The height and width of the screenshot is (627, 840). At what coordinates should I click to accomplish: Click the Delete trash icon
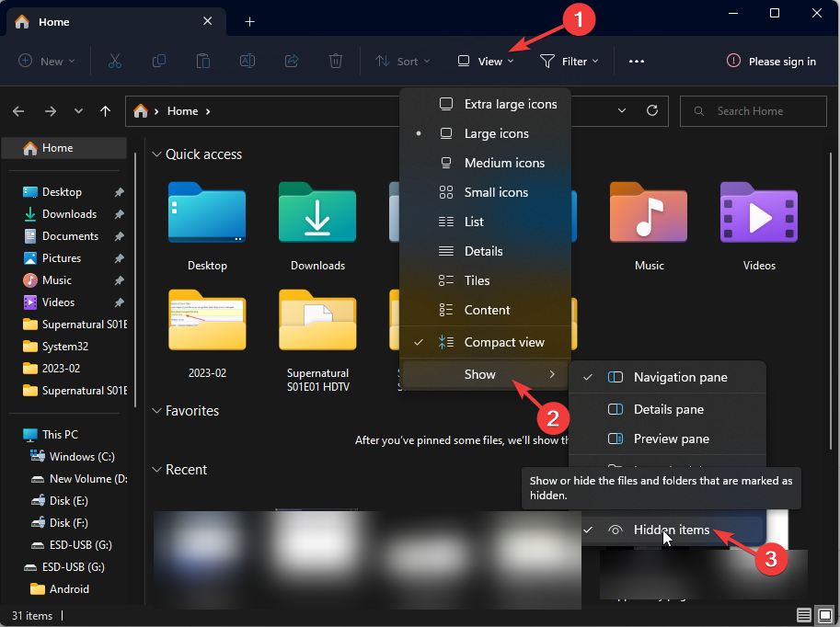pos(335,61)
